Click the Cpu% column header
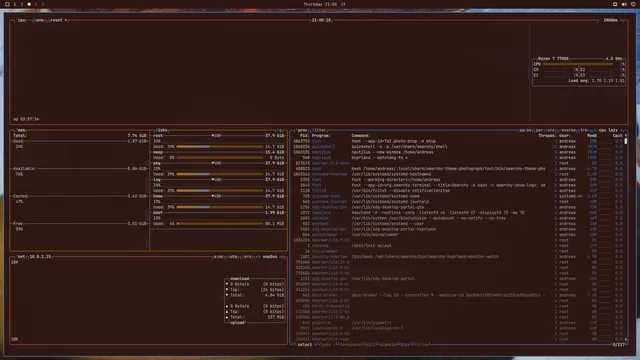 tap(618, 136)
